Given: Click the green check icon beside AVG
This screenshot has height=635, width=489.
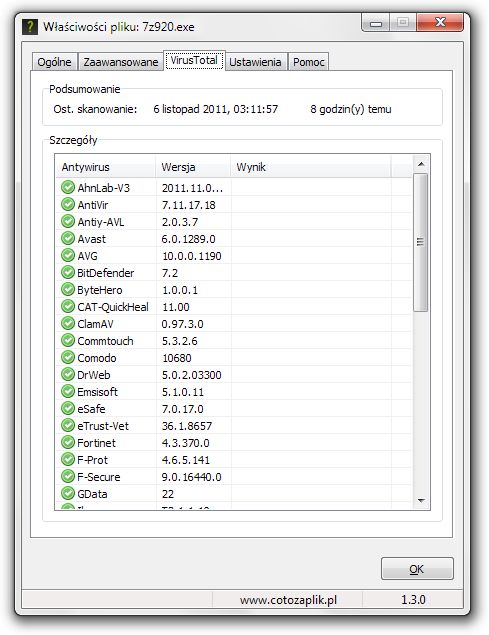Looking at the screenshot, I should 68,256.
